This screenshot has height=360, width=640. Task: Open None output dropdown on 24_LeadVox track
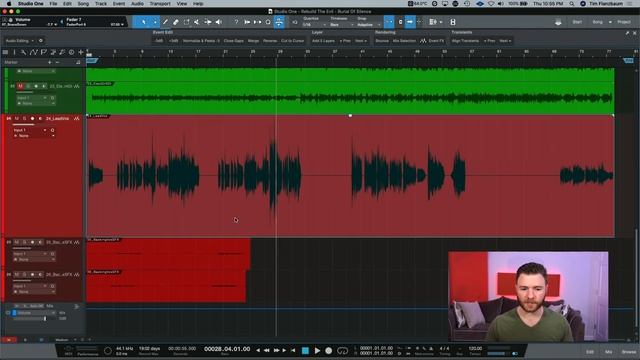pyautogui.click(x=34, y=136)
